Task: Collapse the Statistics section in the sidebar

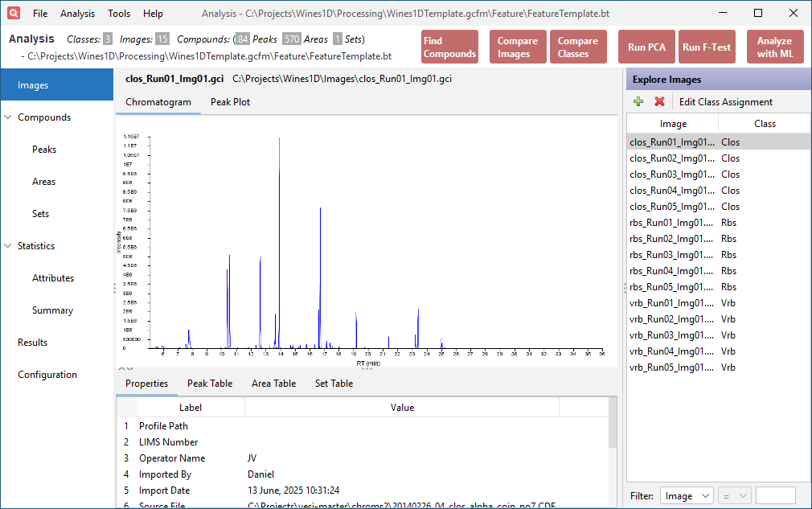Action: tap(8, 245)
